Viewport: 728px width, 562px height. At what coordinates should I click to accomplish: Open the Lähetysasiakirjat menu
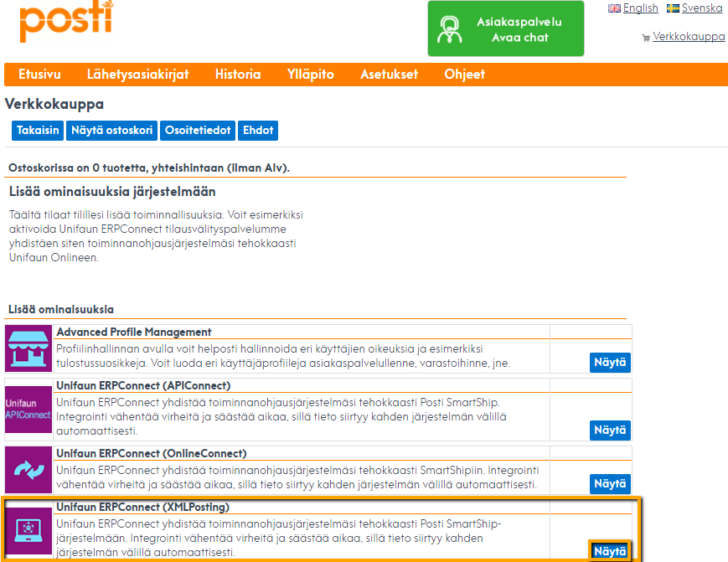(137, 75)
